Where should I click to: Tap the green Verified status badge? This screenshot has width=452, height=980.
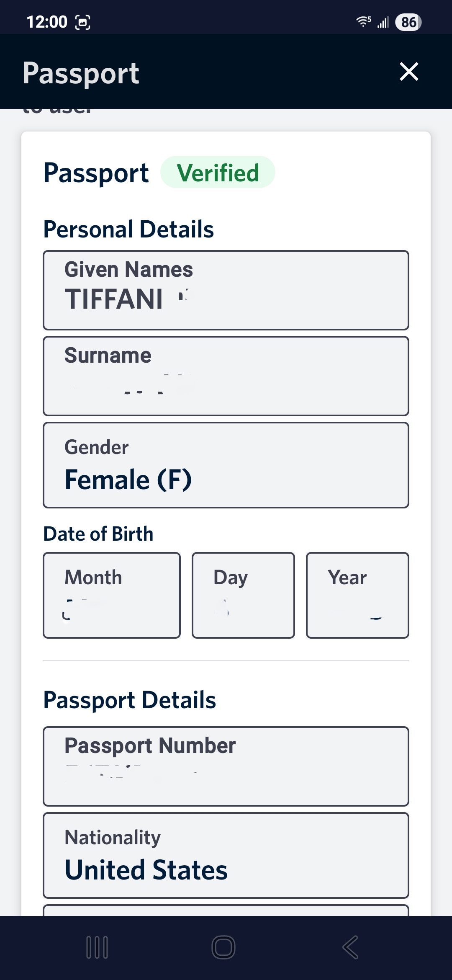(218, 173)
